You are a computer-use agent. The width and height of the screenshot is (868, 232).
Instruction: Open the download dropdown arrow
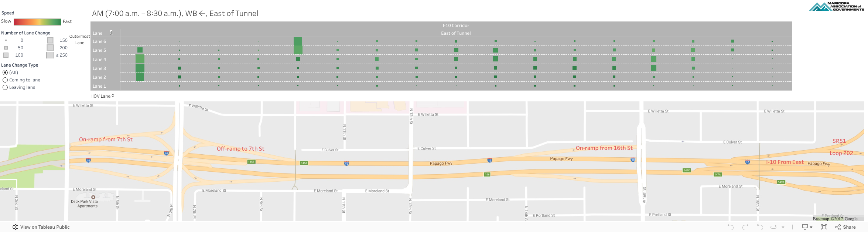tap(811, 228)
